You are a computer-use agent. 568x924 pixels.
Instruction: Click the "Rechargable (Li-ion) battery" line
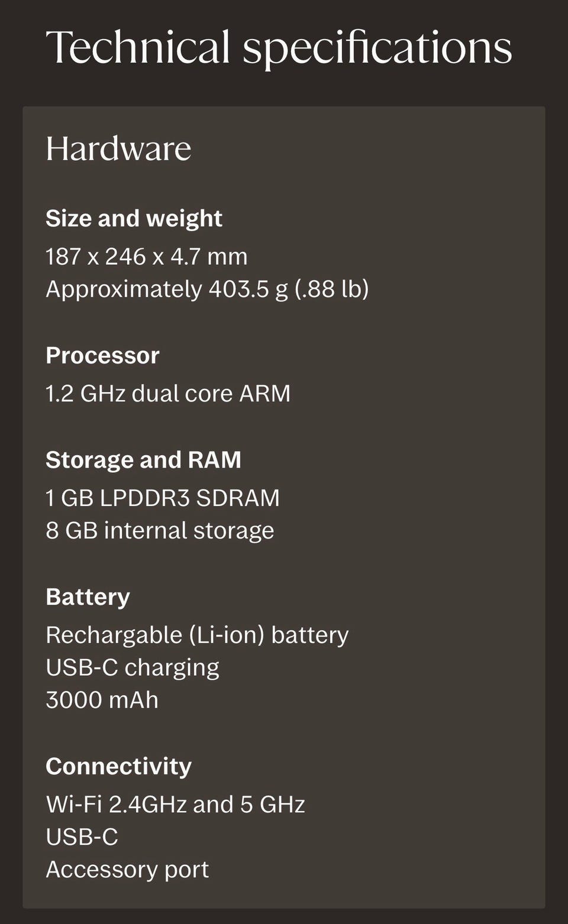(197, 635)
